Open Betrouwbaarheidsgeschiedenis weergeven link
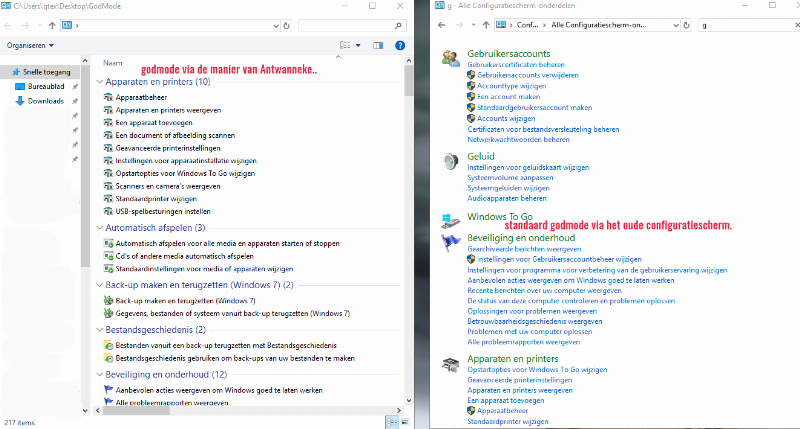 535,321
